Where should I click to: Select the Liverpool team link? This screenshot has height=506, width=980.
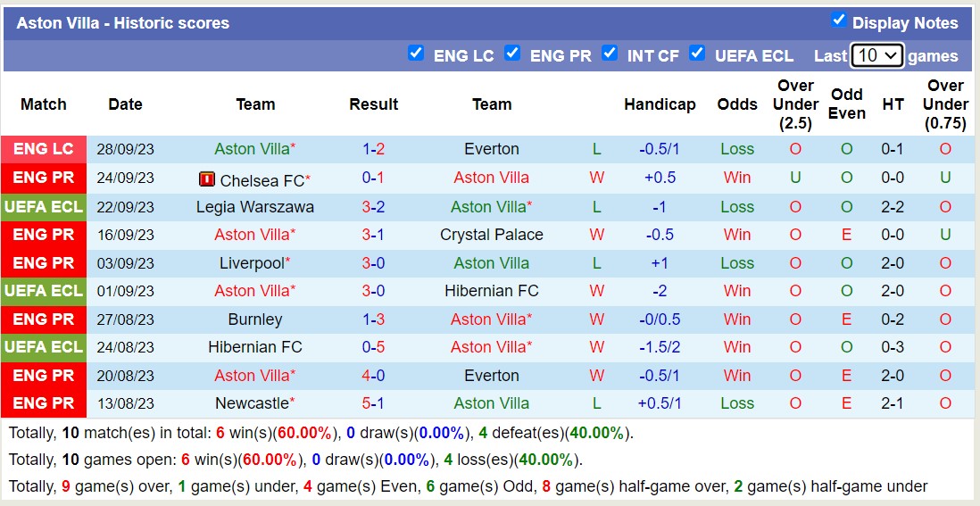tap(252, 263)
